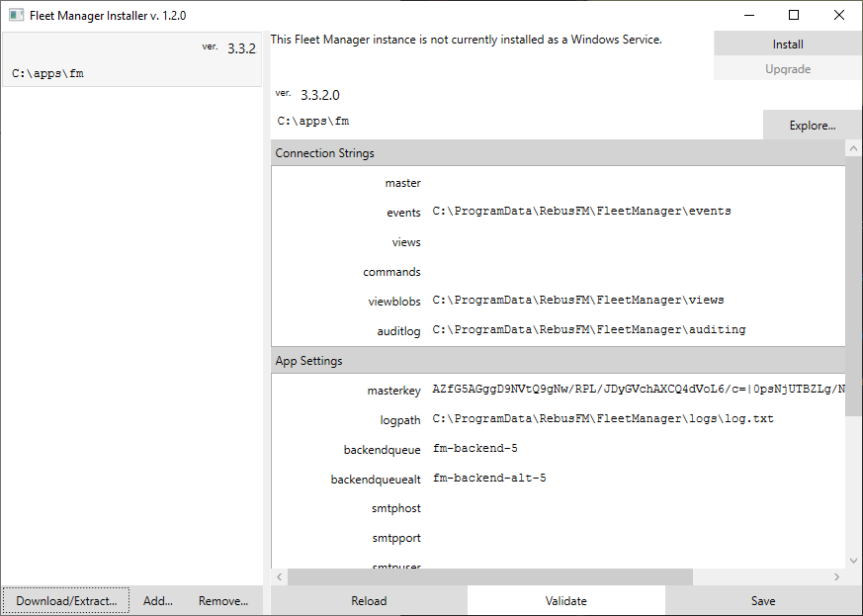Click the smtphost input field
The image size is (863, 616).
click(x=638, y=508)
